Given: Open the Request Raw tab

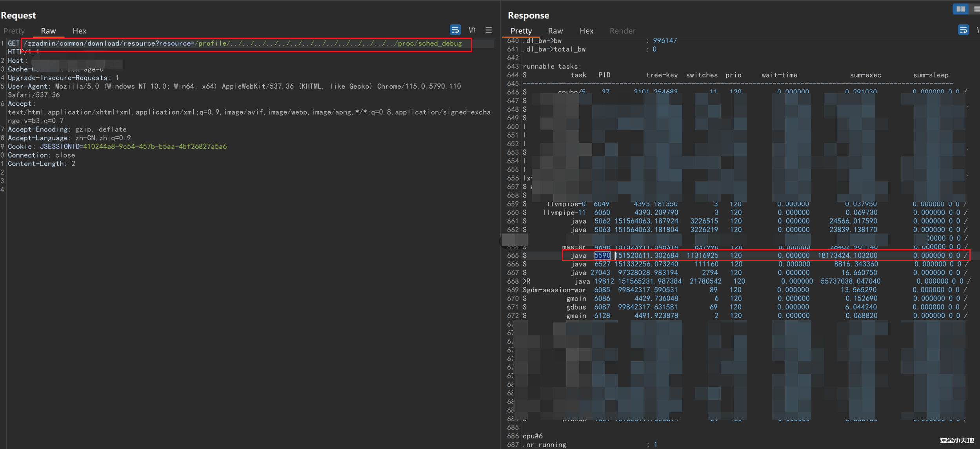Looking at the screenshot, I should (x=48, y=31).
